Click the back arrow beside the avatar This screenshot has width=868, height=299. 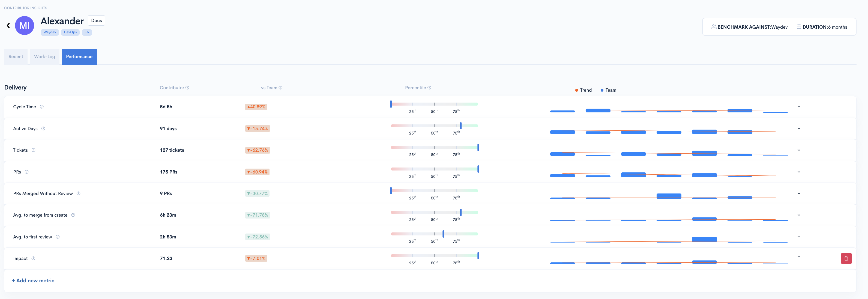(8, 25)
